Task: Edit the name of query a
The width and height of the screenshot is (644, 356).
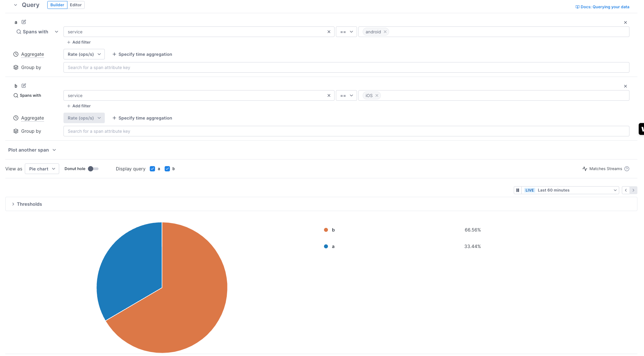Action: click(x=24, y=22)
